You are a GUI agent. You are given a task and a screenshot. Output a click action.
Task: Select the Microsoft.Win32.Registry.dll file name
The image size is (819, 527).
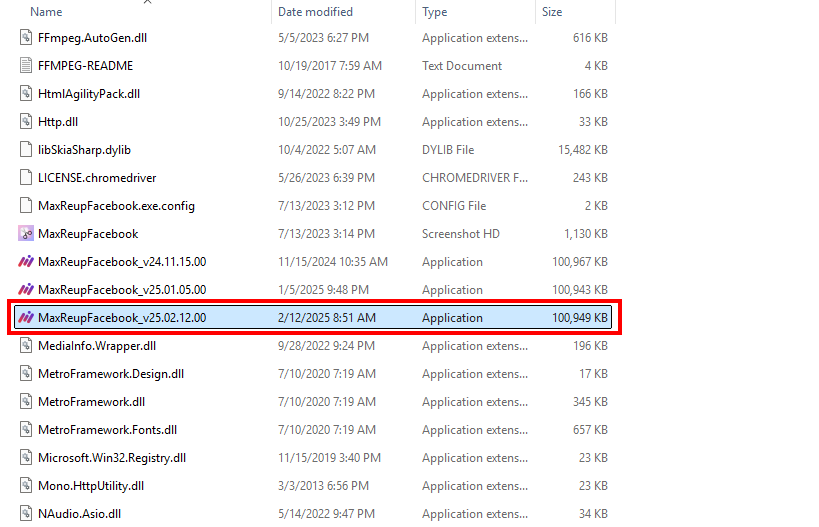[112, 458]
